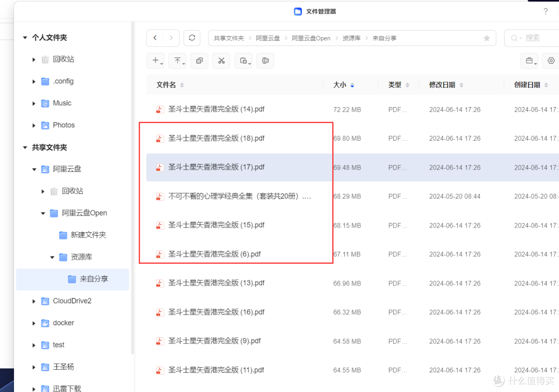Expand the .config folder arrow
The width and height of the screenshot is (559, 392).
(34, 82)
